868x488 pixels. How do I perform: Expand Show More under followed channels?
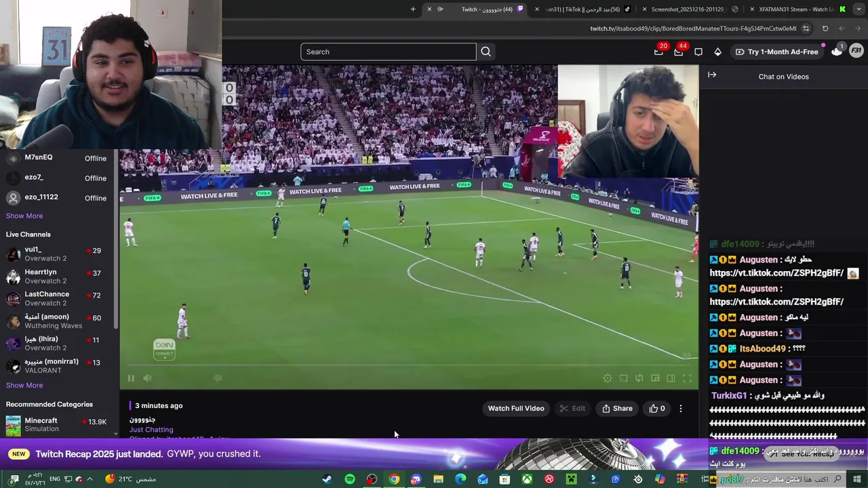coord(24,216)
